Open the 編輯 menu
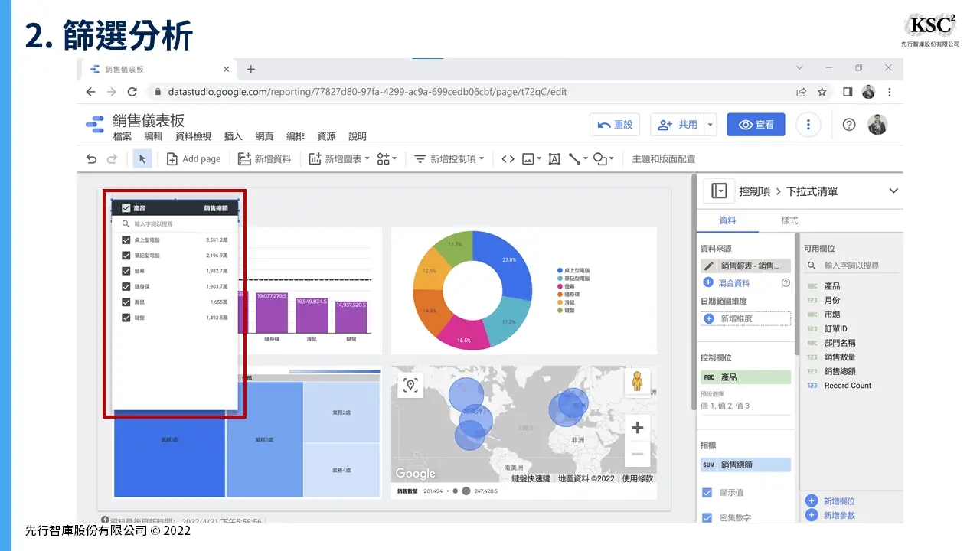Viewport: 980px width, 551px height. coord(153,136)
